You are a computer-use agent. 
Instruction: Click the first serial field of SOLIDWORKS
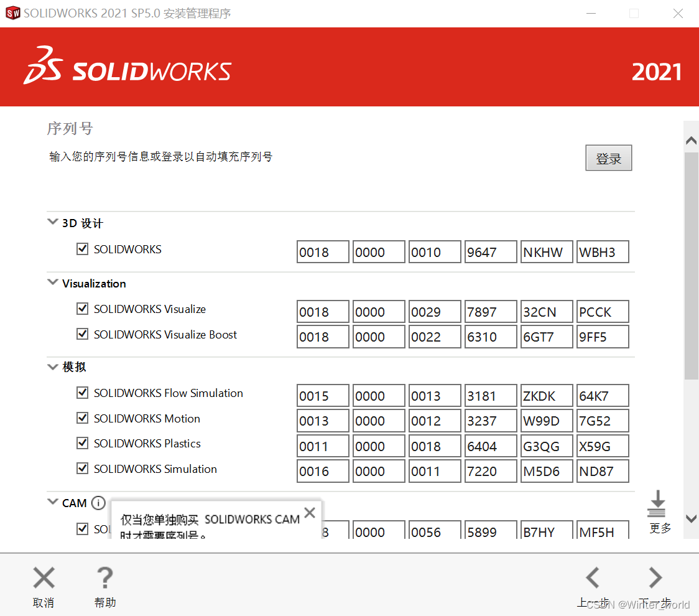pyautogui.click(x=323, y=252)
